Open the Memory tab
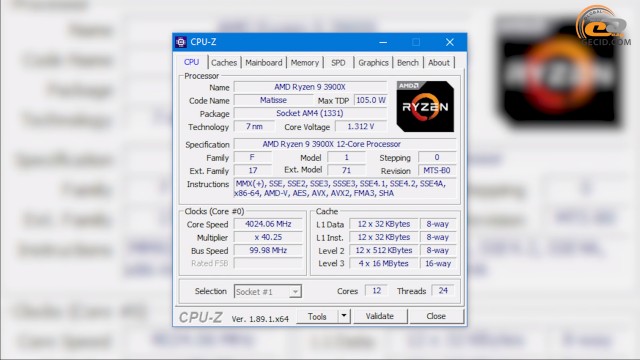The image size is (640, 360). pos(304,63)
